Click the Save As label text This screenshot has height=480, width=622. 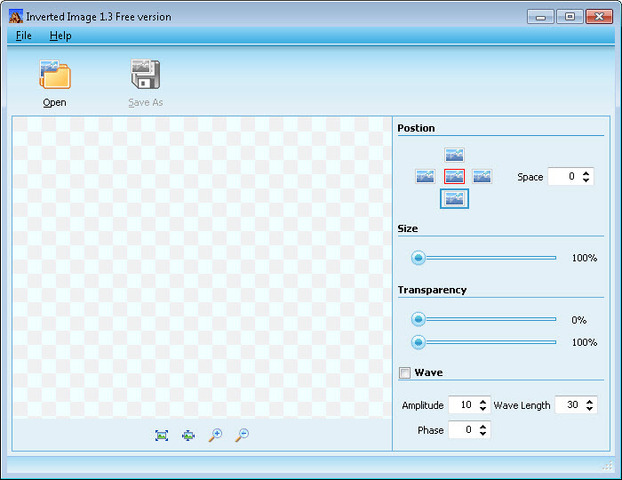146,103
